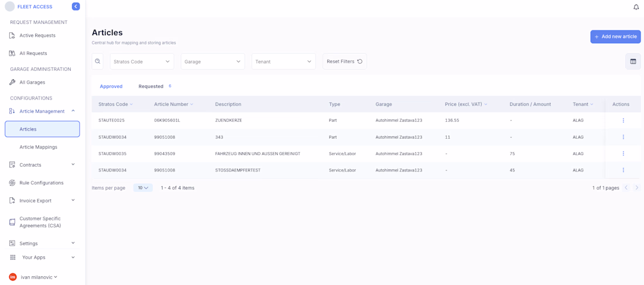This screenshot has width=644, height=285.
Task: Open the Garage filter dropdown
Action: pyautogui.click(x=213, y=61)
